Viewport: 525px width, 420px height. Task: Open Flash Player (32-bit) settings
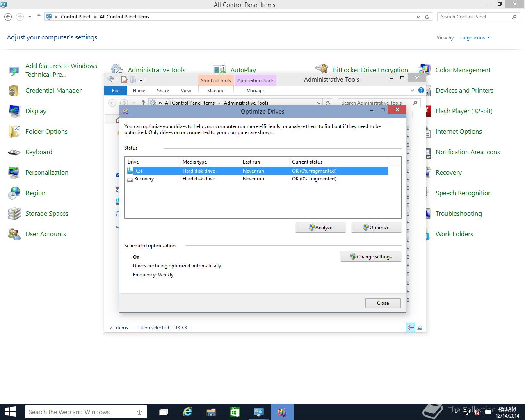[464, 111]
